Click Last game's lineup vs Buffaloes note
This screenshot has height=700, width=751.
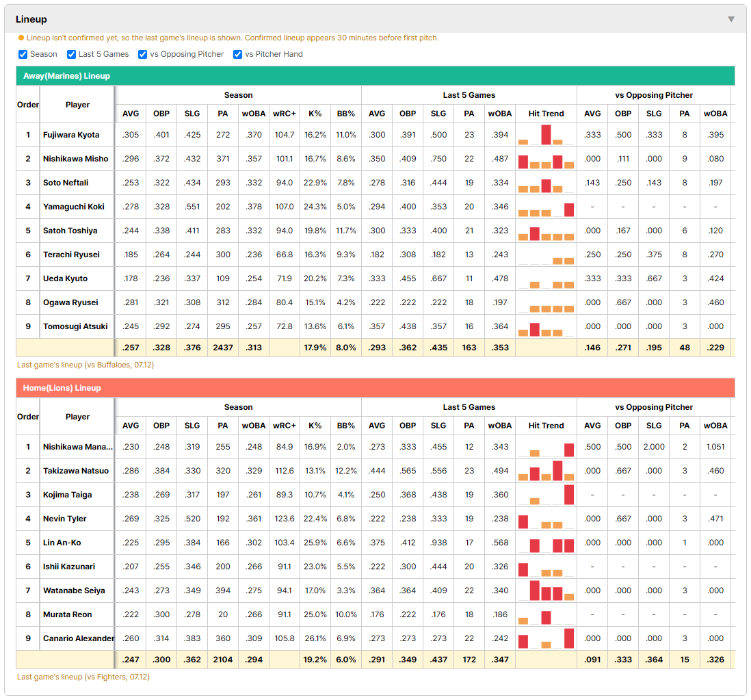coord(85,365)
